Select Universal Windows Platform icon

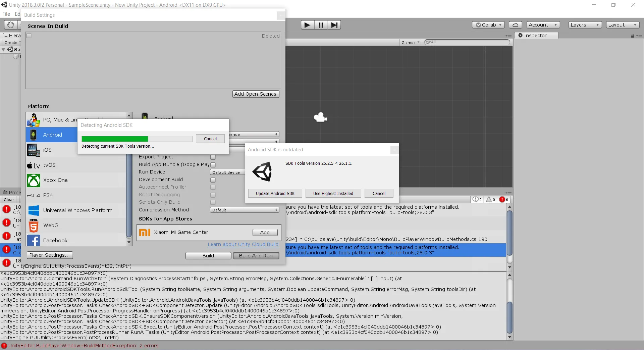[x=34, y=210]
